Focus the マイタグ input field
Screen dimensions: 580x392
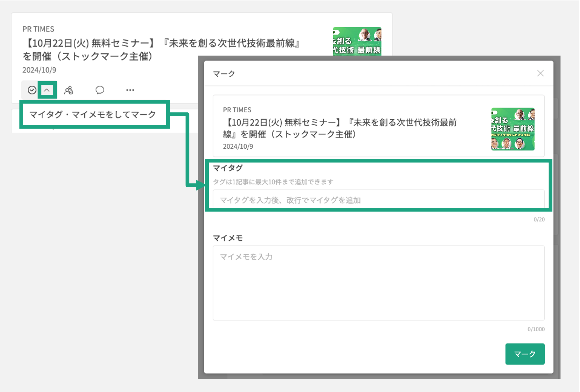(x=379, y=200)
